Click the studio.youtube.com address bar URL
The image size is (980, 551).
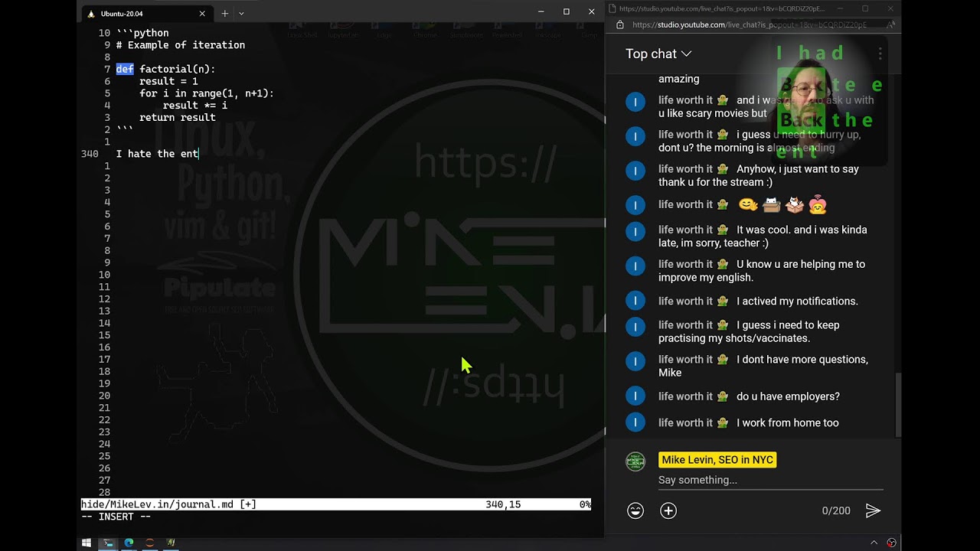click(749, 24)
